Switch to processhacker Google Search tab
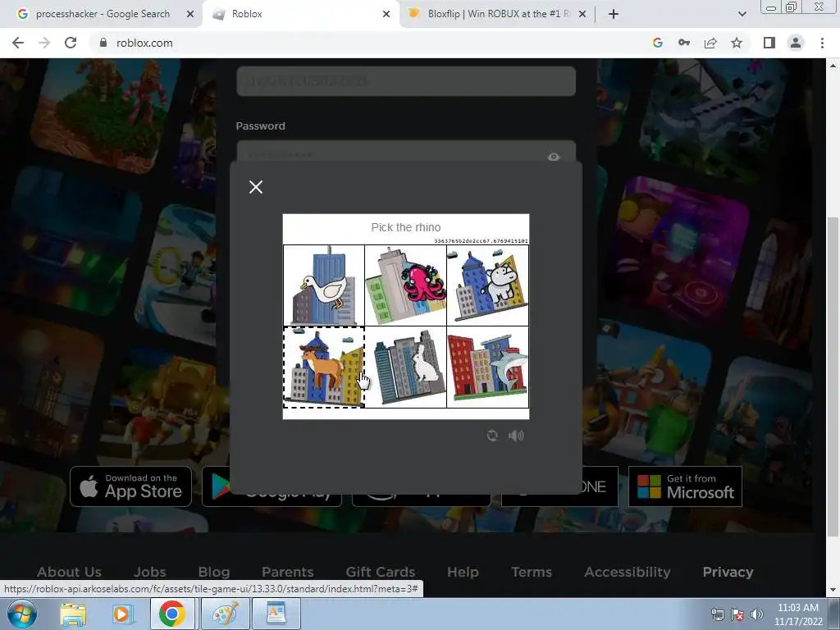The width and height of the screenshot is (840, 630). pyautogui.click(x=102, y=14)
